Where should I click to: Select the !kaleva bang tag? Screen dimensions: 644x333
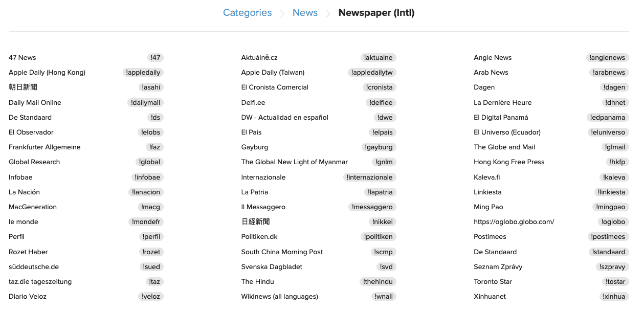pos(614,177)
